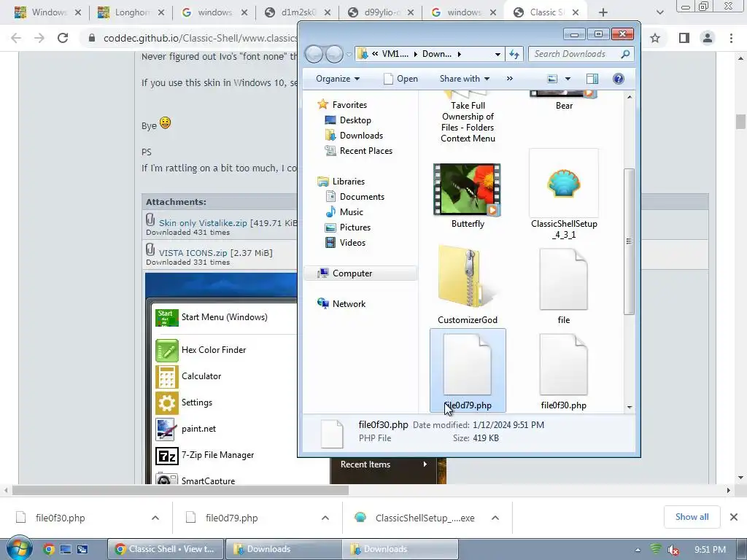Select file0d79.php file icon
747x560 pixels.
468,365
